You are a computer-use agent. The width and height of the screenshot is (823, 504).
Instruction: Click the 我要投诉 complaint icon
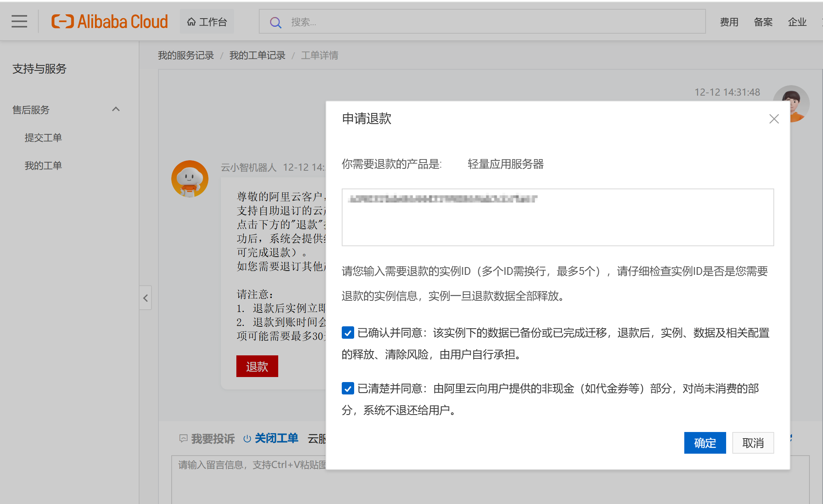[x=184, y=438]
